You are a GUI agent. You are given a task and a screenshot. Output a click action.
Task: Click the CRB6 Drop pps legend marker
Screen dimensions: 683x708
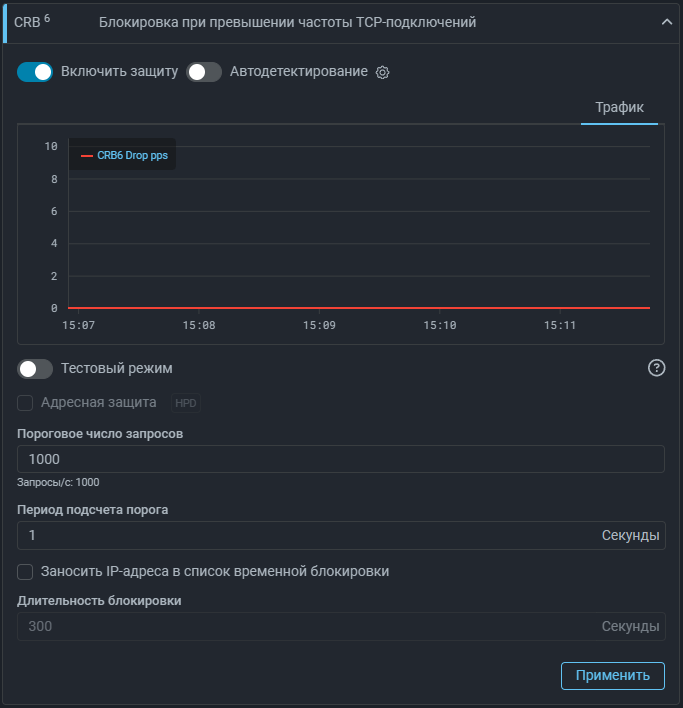87,156
